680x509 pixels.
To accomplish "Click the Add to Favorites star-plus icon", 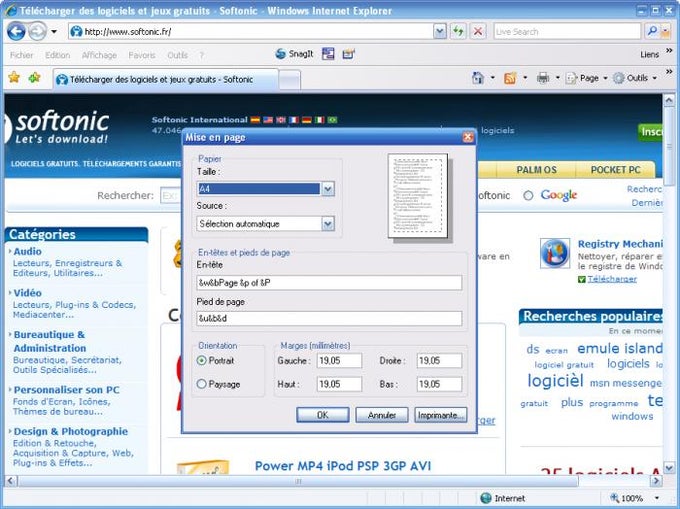I will point(34,78).
